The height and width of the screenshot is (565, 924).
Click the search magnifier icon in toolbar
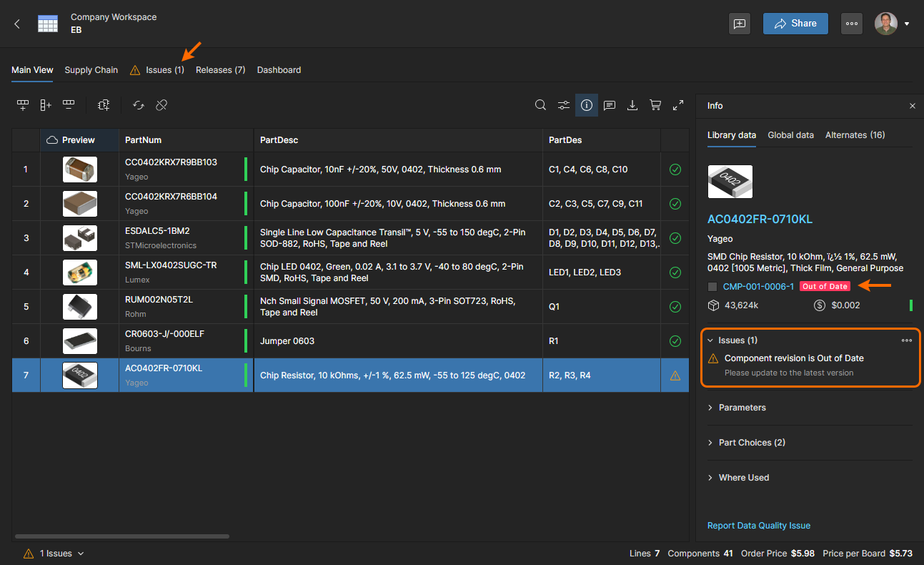point(541,105)
